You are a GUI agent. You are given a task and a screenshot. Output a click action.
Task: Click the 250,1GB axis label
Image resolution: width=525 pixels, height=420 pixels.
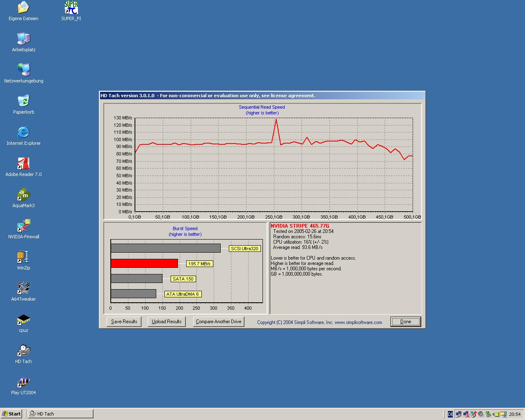coord(273,217)
